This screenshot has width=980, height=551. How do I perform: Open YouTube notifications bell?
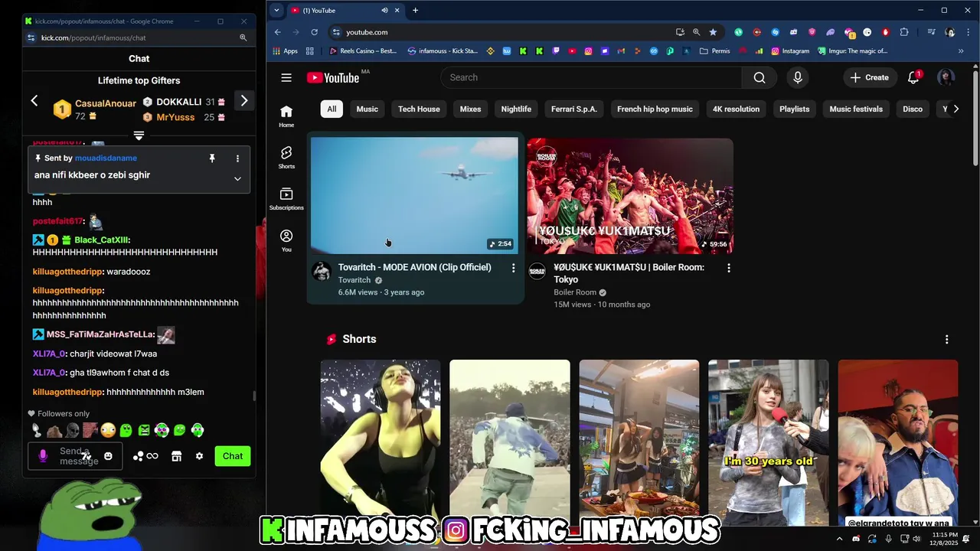913,77
